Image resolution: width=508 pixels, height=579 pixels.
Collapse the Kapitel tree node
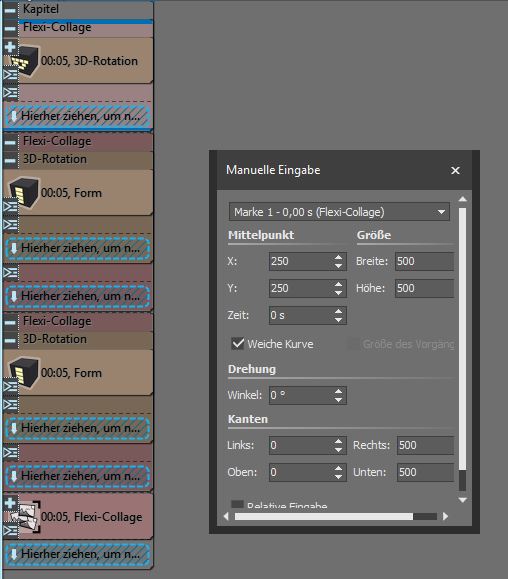(10, 10)
